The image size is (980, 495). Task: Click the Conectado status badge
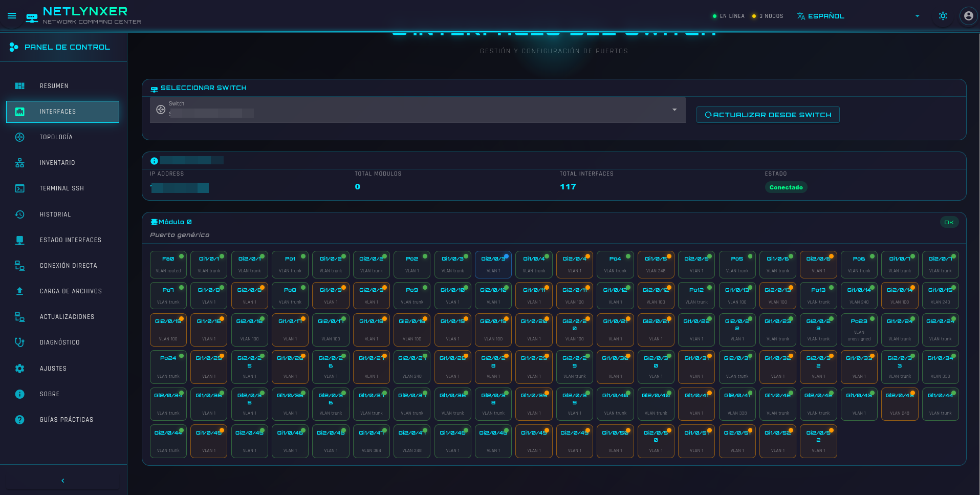click(786, 187)
